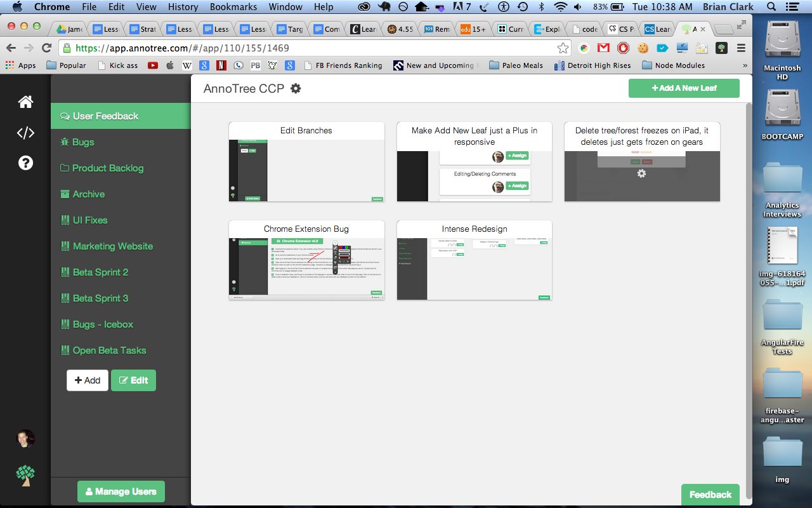Click the Wi-Fi status icon

(x=560, y=7)
